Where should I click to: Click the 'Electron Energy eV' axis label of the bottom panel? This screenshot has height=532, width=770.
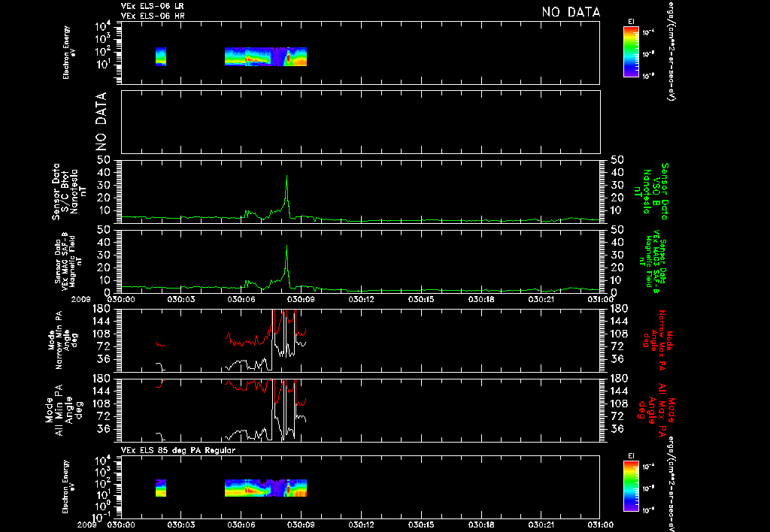(69, 487)
